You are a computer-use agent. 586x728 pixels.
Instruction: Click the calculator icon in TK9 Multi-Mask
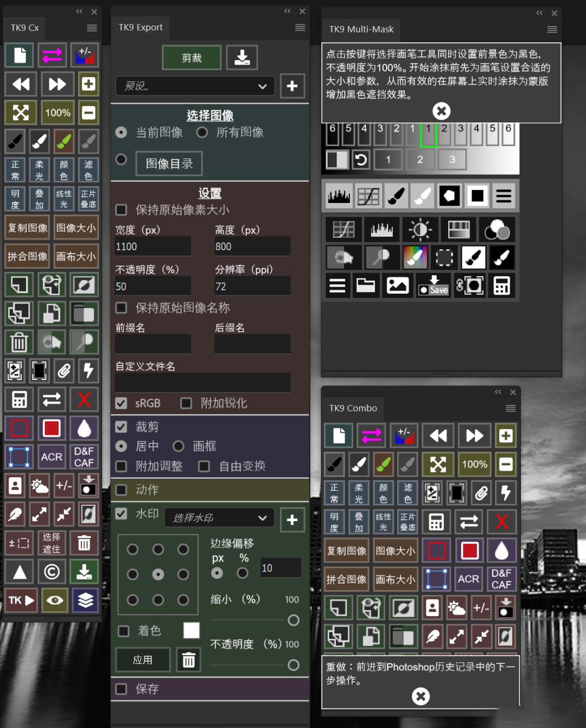501,286
